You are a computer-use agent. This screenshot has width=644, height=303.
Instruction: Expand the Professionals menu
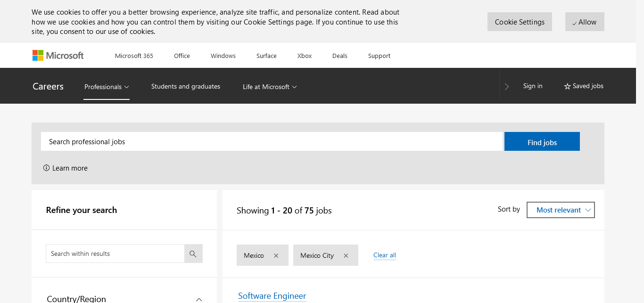click(x=107, y=87)
